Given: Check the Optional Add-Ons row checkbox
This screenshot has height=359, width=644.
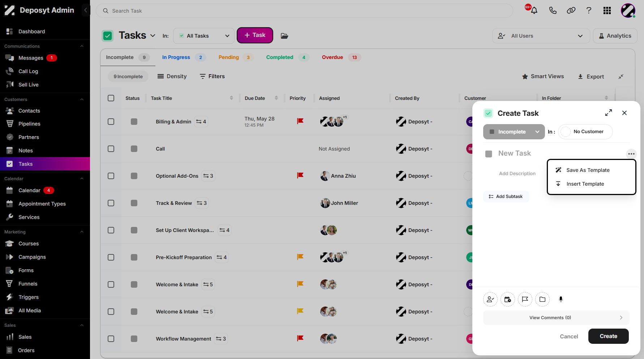Looking at the screenshot, I should tap(111, 176).
